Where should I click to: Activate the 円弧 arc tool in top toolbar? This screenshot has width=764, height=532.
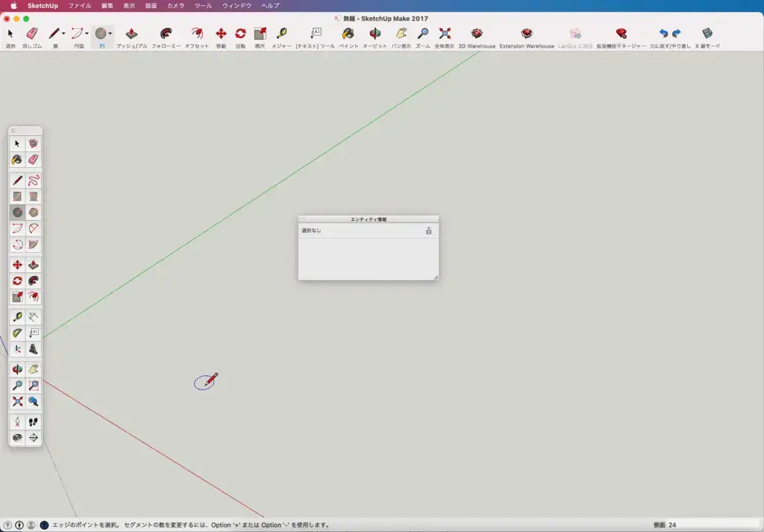(x=77, y=34)
